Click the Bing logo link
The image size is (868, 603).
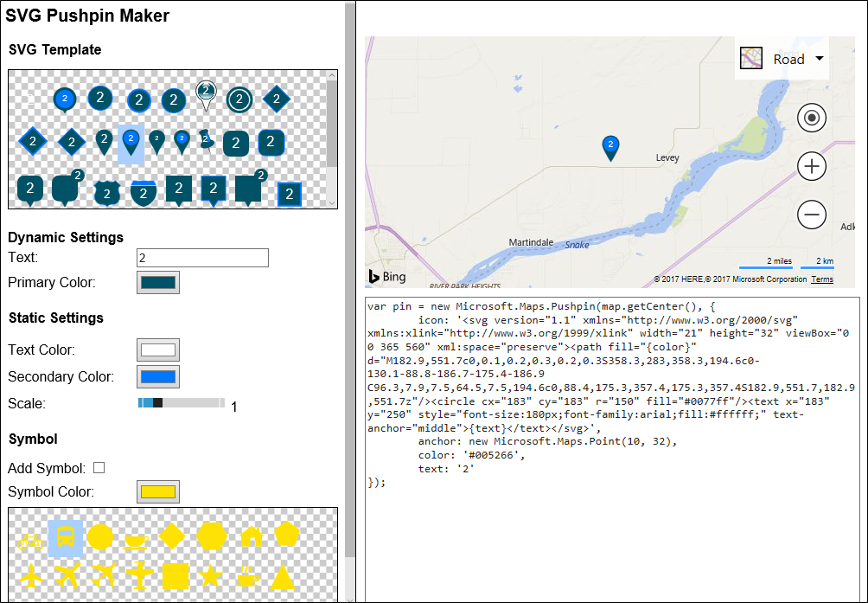(x=387, y=277)
